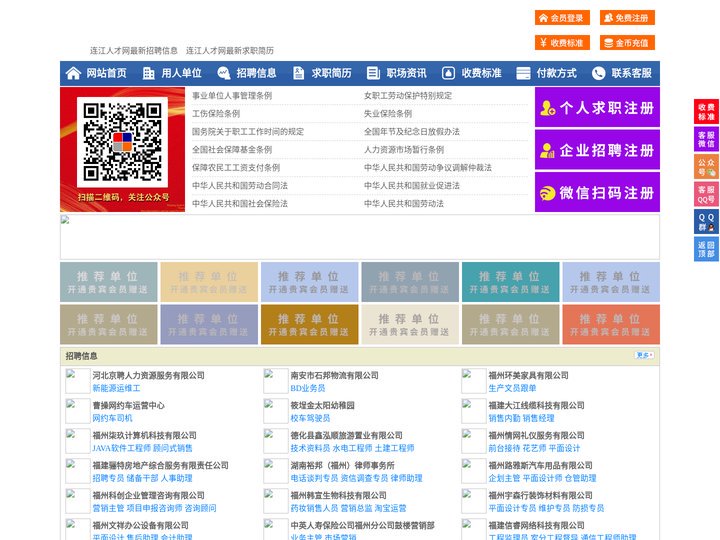Click the QR code image
The height and width of the screenshot is (540, 720).
click(x=122, y=142)
